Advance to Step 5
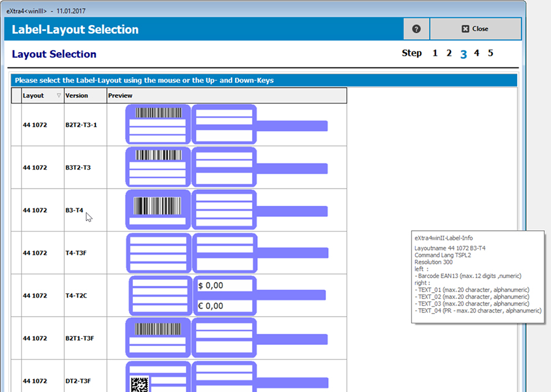The height and width of the screenshot is (392, 551). point(490,53)
